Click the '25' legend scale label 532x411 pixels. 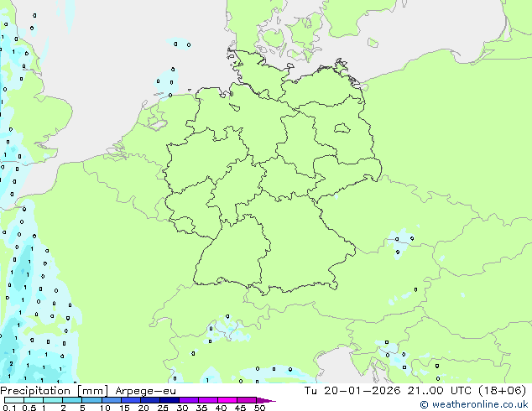[163, 408]
